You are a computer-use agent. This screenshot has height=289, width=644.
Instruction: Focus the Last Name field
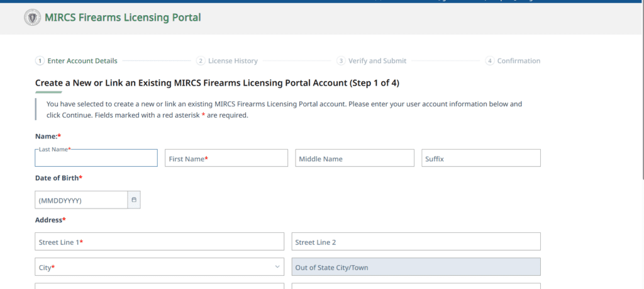pos(96,158)
